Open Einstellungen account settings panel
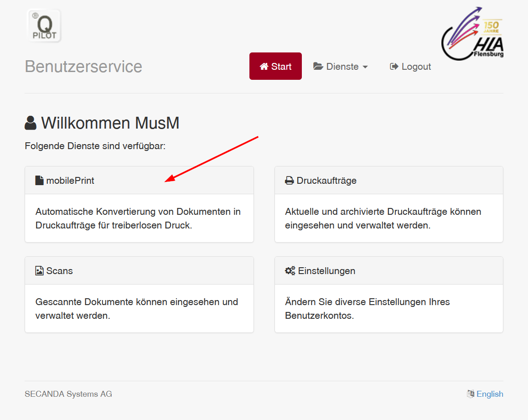Screen dimensions: 528x420 pyautogui.click(x=389, y=295)
